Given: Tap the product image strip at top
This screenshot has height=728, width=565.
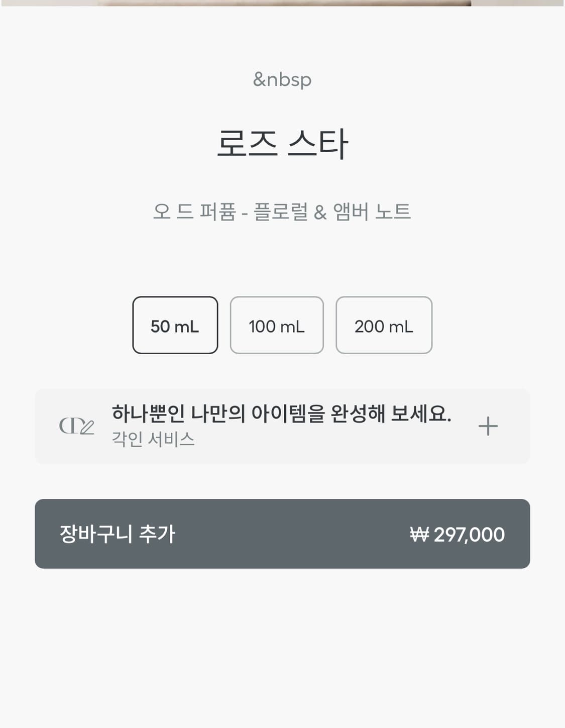Looking at the screenshot, I should pos(282,3).
